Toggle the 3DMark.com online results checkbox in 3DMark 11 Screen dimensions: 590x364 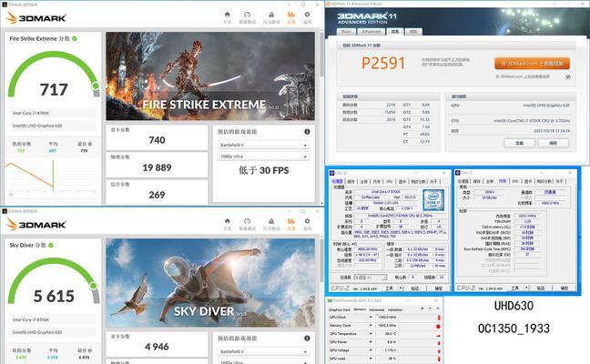click(x=568, y=76)
